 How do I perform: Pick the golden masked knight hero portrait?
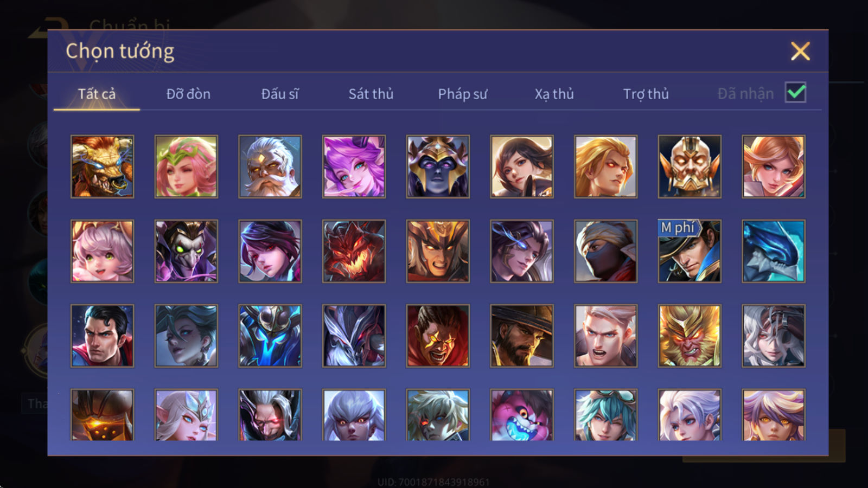[690, 166]
